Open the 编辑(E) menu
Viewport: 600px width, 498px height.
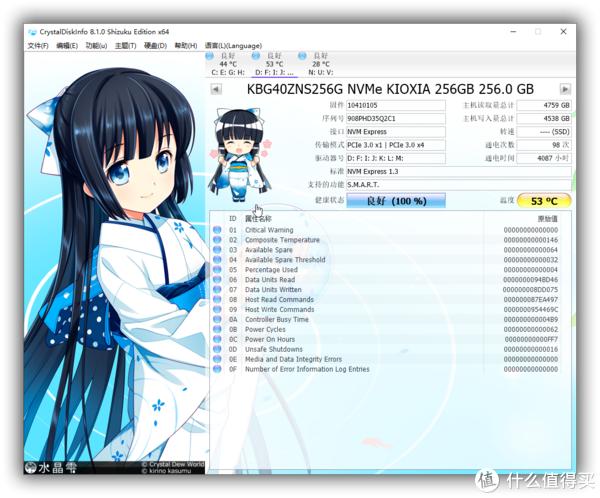(x=67, y=46)
